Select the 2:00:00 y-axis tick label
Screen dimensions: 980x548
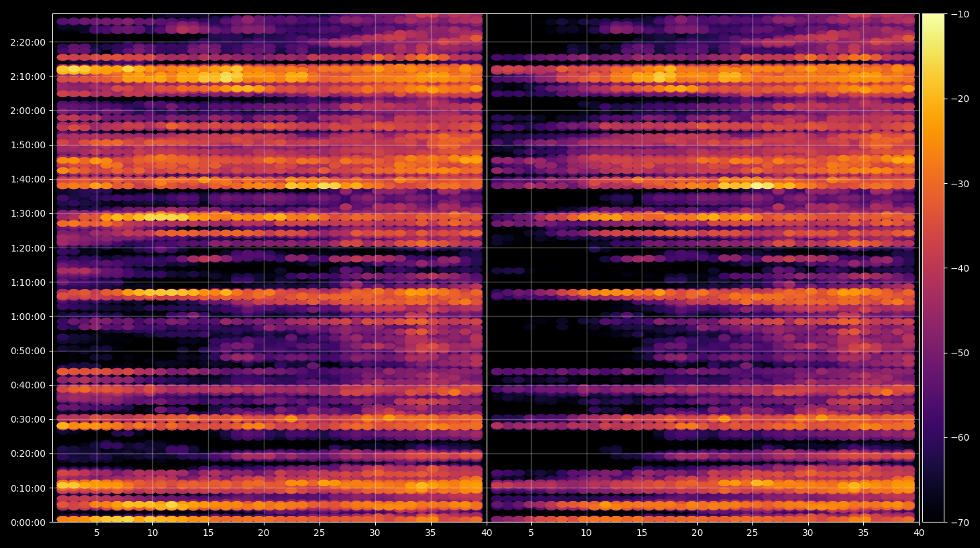coord(28,111)
